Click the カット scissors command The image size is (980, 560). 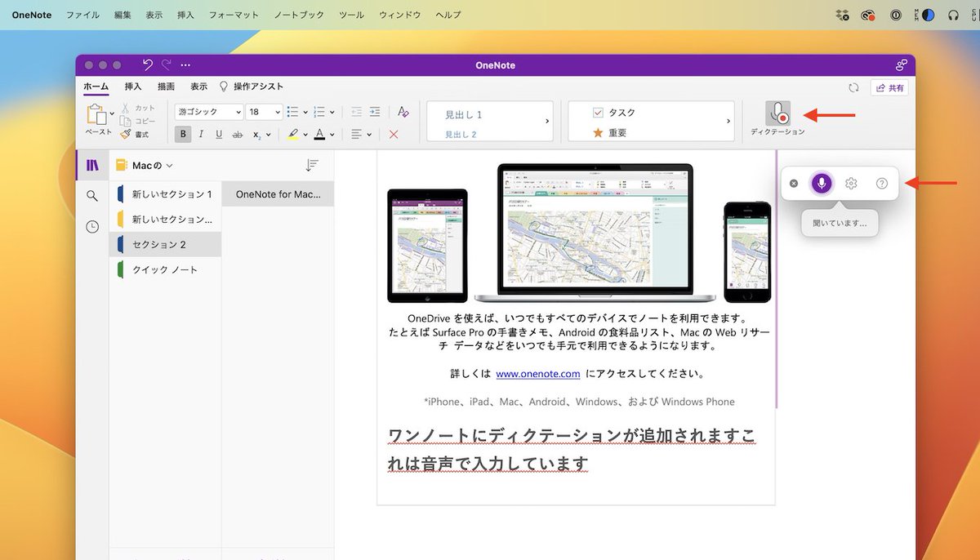pyautogui.click(x=138, y=108)
